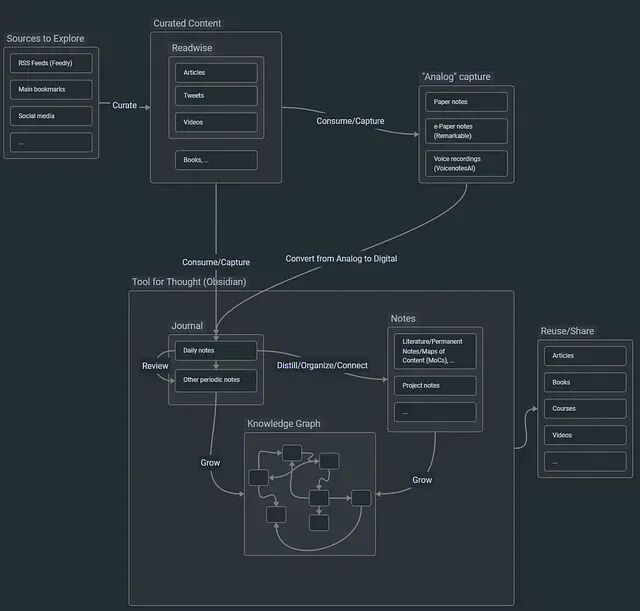
Task: Click the "Social media" source box
Action: tap(51, 116)
